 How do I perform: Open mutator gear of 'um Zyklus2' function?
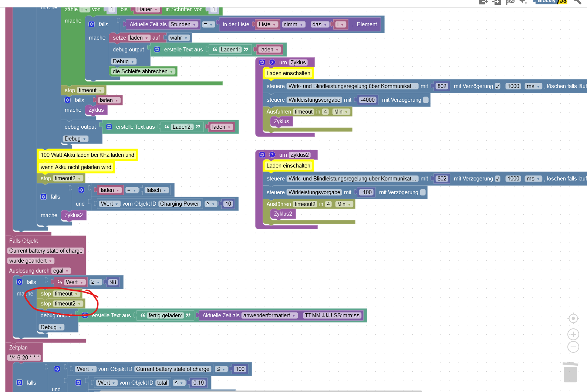click(x=262, y=155)
